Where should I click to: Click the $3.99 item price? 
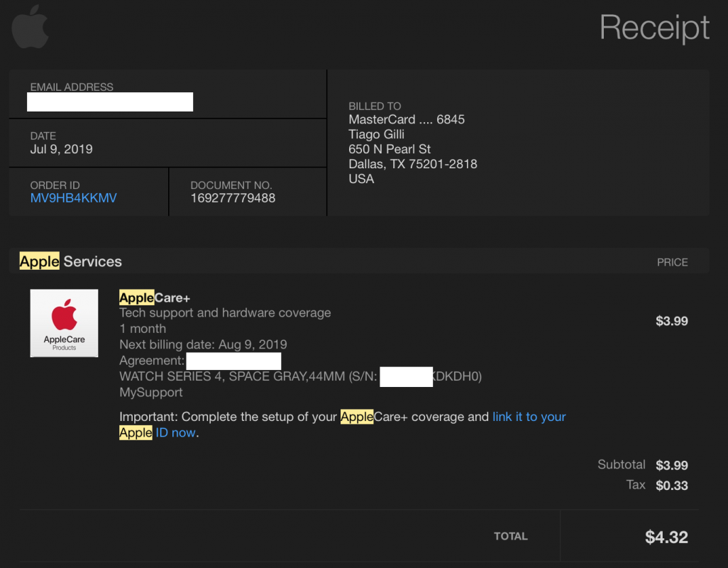tap(671, 321)
